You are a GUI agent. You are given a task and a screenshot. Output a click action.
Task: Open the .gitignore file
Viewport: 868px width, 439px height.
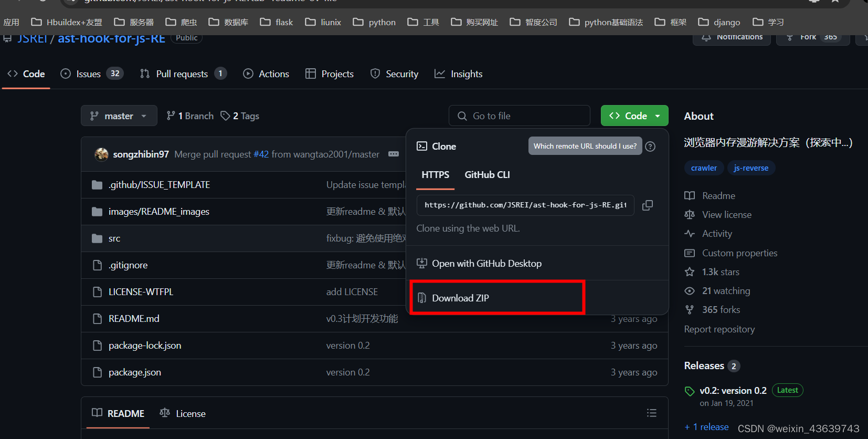click(128, 265)
